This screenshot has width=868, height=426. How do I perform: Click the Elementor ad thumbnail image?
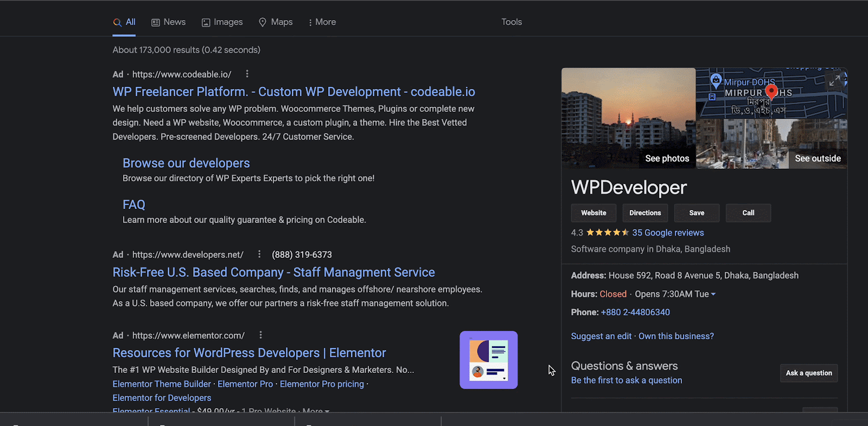[488, 360]
